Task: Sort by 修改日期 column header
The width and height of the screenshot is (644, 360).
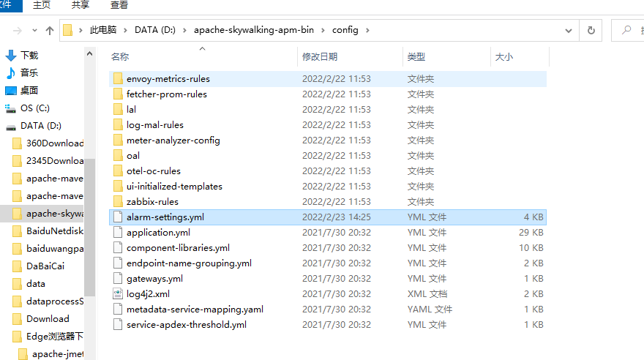Action: click(320, 56)
